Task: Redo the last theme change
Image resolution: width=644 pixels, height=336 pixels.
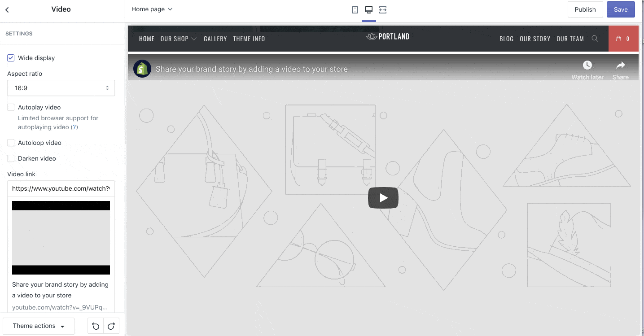Action: pos(111,326)
